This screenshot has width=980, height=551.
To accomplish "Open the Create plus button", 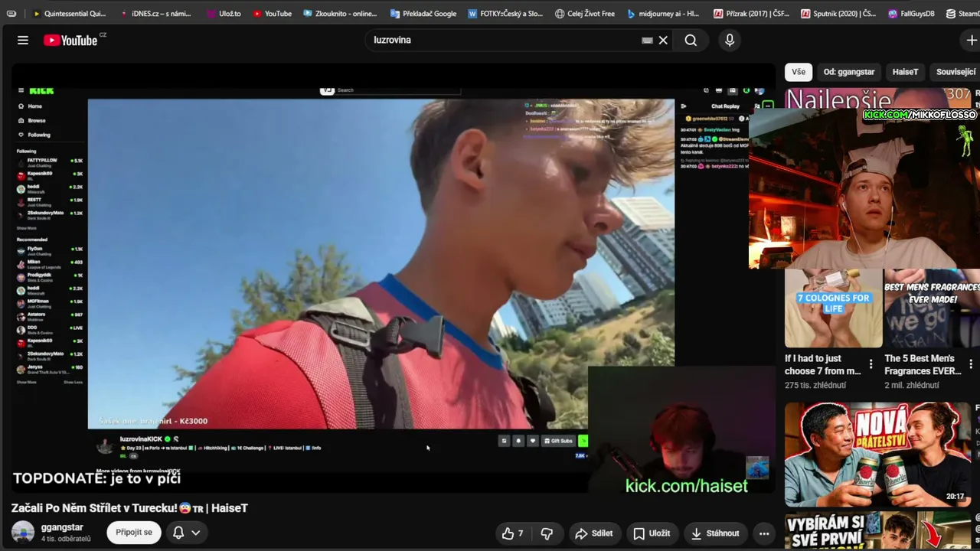I will [971, 41].
